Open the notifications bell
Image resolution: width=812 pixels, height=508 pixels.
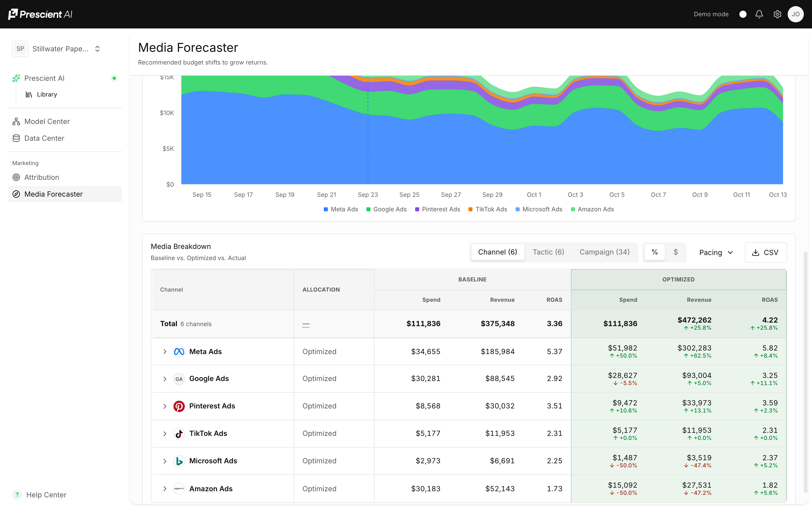click(759, 14)
